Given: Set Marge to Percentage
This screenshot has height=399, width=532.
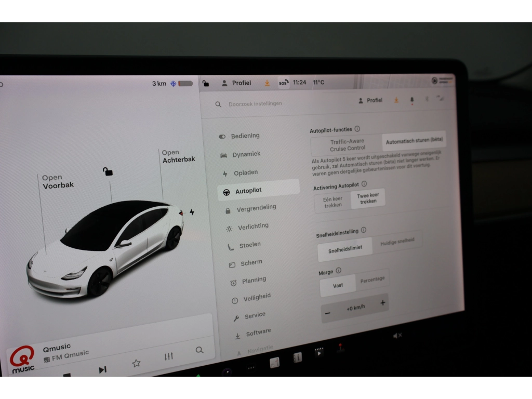Looking at the screenshot, I should point(373,280).
